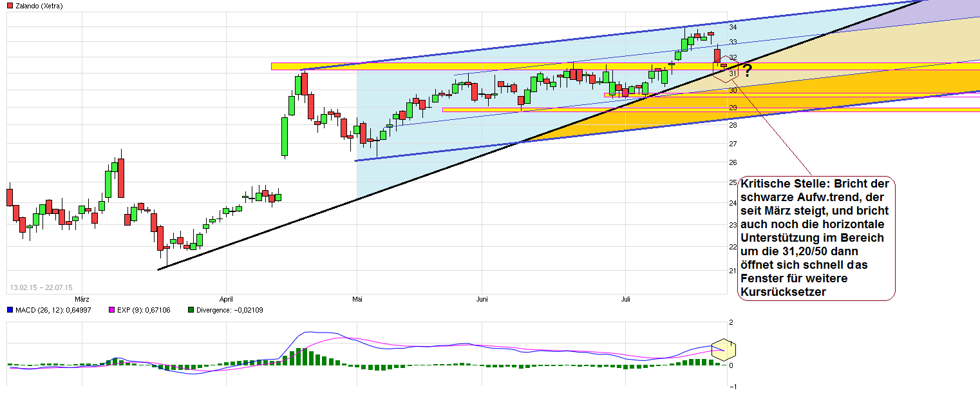
Task: Click the date range 13.02.15 – 22.07.15 label
Action: pyautogui.click(x=41, y=287)
